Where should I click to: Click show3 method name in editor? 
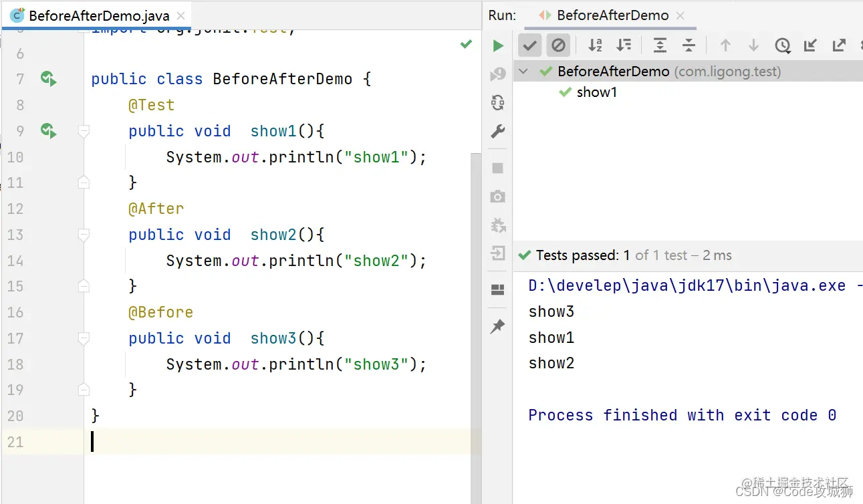273,338
